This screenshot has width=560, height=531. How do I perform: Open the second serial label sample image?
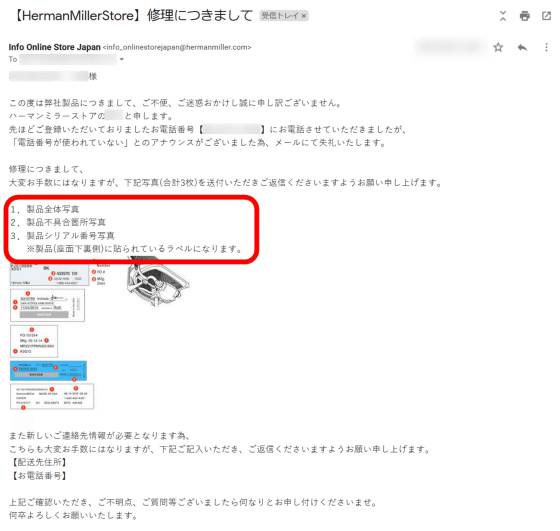point(47,305)
